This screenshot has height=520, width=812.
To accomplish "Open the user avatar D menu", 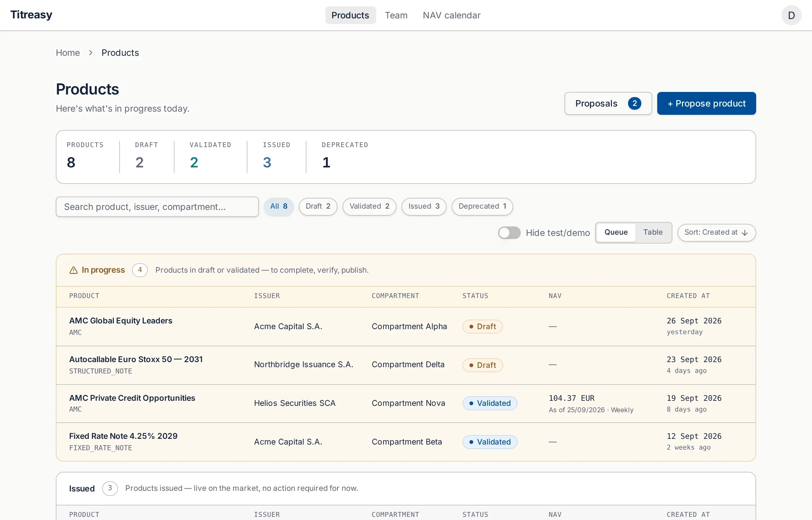I will pos(791,15).
